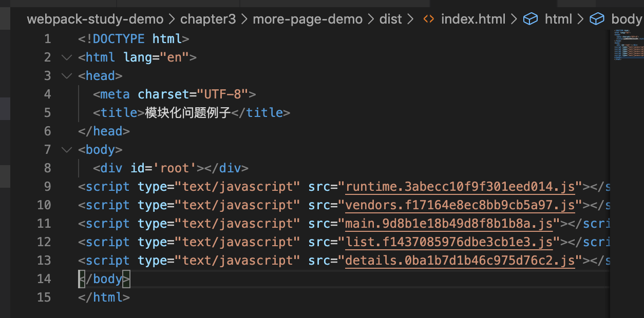This screenshot has width=644, height=318.
Task: Follow the runtime.3abecc10f9f301eed014.js link
Action: click(x=463, y=187)
